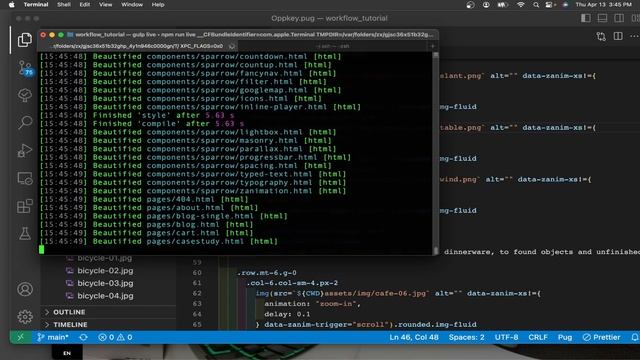Open the main* branch picker

click(53, 338)
